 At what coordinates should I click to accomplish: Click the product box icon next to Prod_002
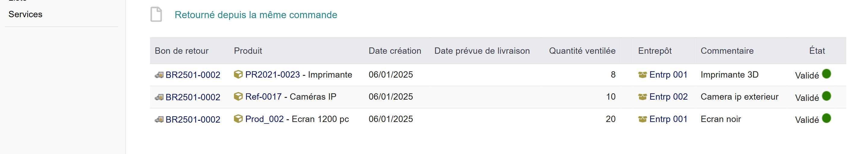coord(238,119)
